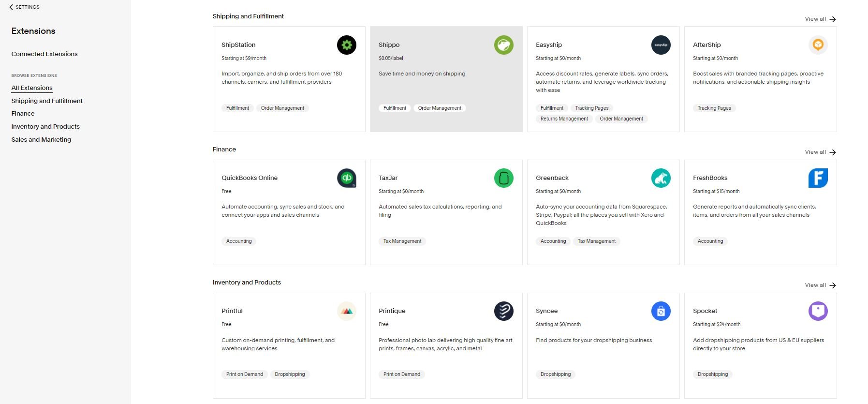Screen dimensions: 868x404
Task: View all Shipping and Fulfillment extensions
Action: (x=820, y=19)
